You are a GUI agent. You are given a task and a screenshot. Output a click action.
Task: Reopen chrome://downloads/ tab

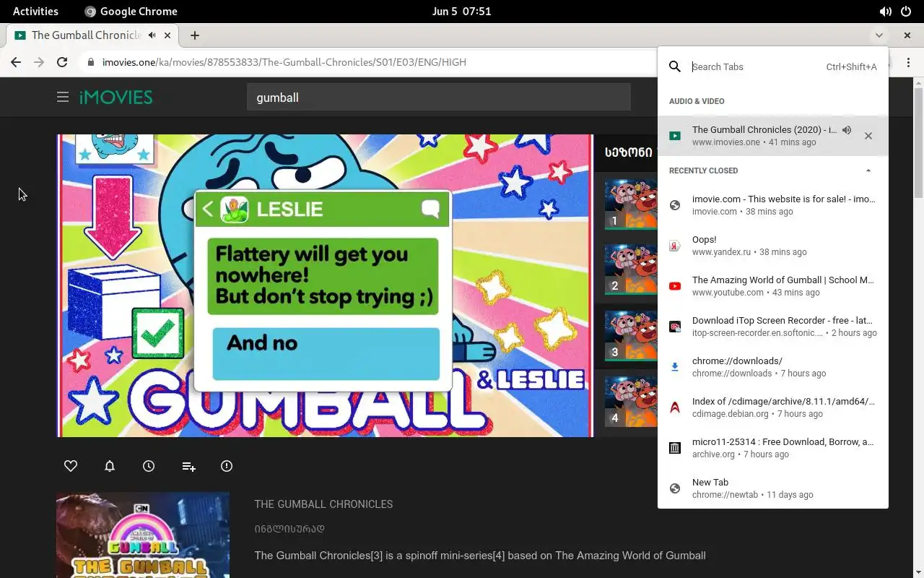click(773, 367)
